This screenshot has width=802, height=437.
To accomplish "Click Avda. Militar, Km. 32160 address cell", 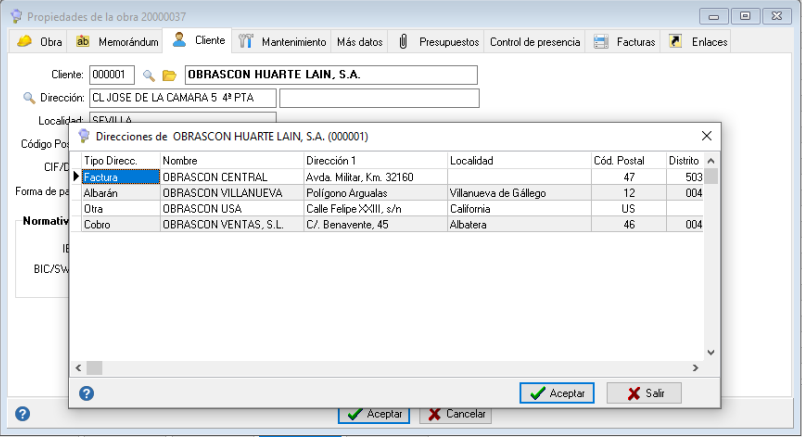I will pos(375,177).
